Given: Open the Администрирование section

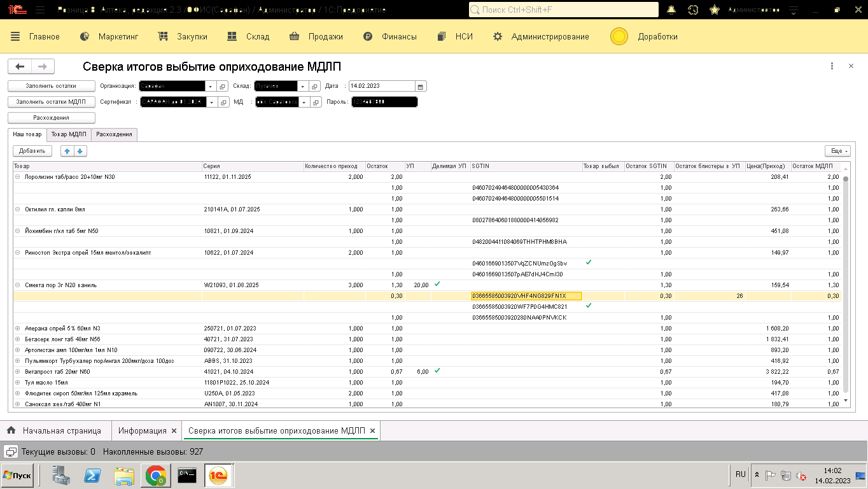Looking at the screenshot, I should (541, 37).
